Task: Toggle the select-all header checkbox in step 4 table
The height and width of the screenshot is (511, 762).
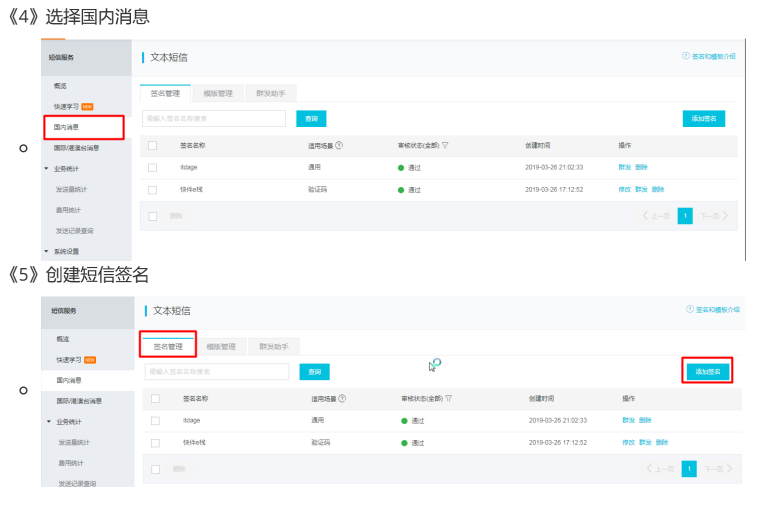Action: (x=153, y=145)
